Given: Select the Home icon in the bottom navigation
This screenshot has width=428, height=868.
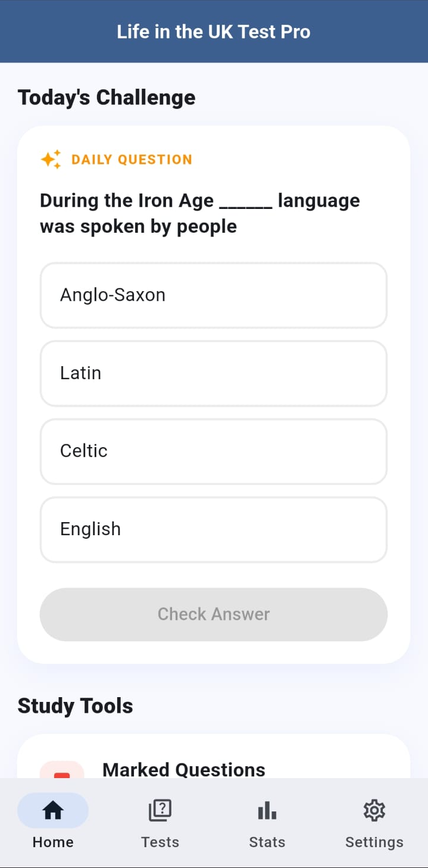Looking at the screenshot, I should (53, 810).
